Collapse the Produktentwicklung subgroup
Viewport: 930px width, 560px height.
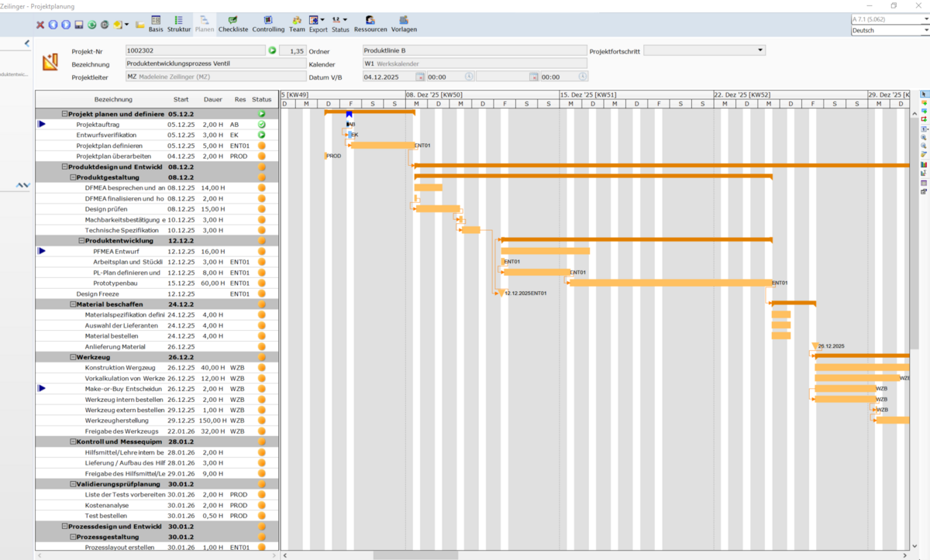[x=81, y=241]
